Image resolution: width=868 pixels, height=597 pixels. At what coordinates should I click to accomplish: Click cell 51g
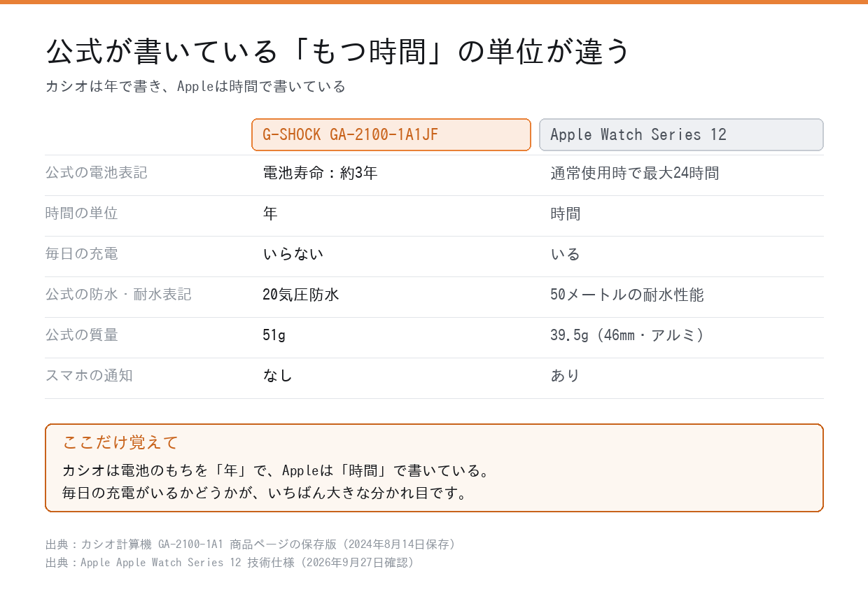click(x=274, y=335)
